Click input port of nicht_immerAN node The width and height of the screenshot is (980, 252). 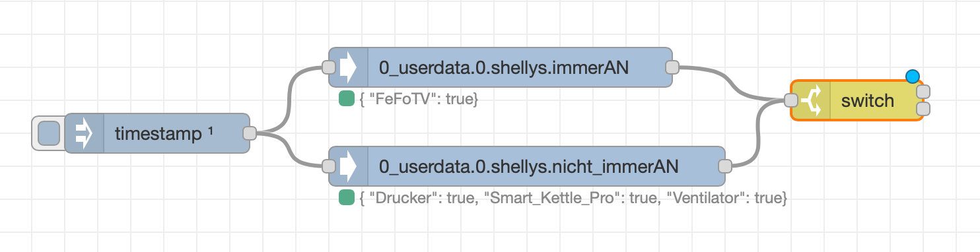pos(329,166)
